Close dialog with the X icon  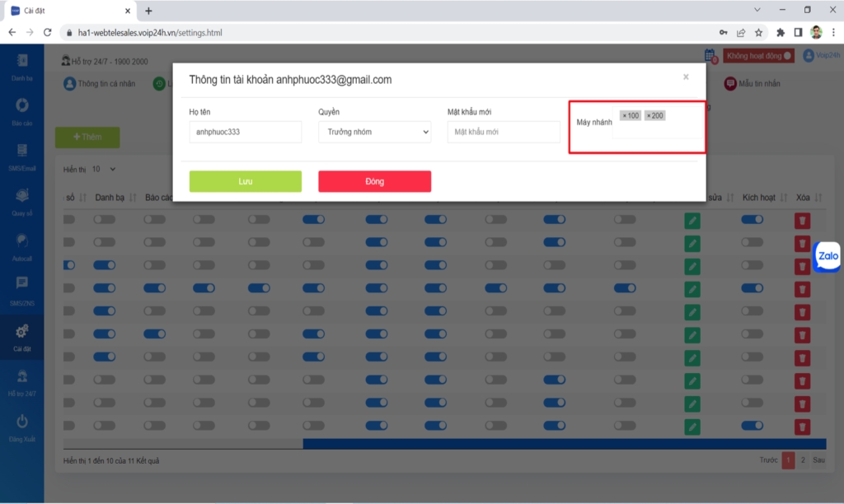tap(686, 77)
